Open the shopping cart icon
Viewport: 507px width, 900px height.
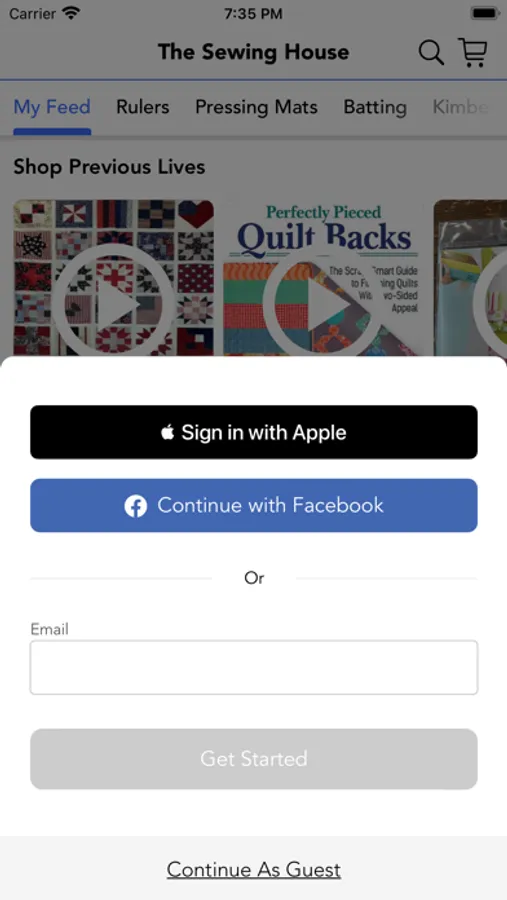coord(473,52)
